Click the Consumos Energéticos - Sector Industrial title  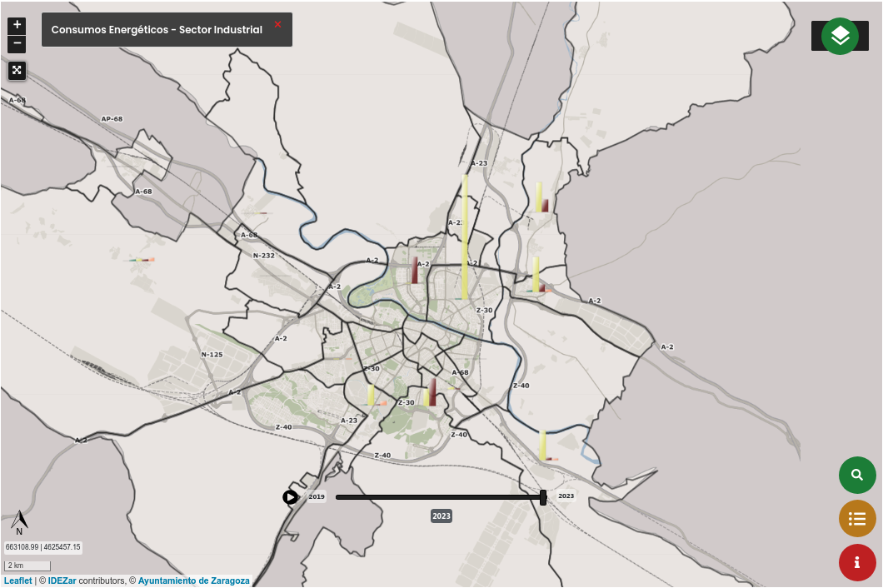tap(157, 30)
